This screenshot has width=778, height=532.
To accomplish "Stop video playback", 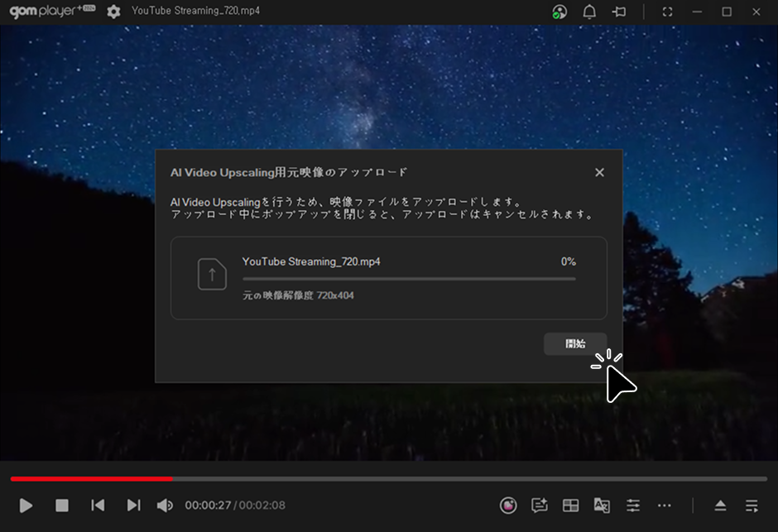I will (x=62, y=505).
